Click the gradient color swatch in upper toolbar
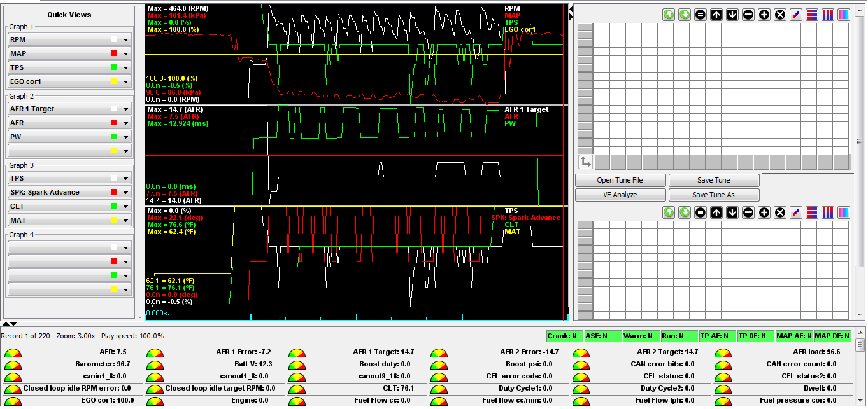Image resolution: width=868 pixels, height=409 pixels. coord(844,15)
